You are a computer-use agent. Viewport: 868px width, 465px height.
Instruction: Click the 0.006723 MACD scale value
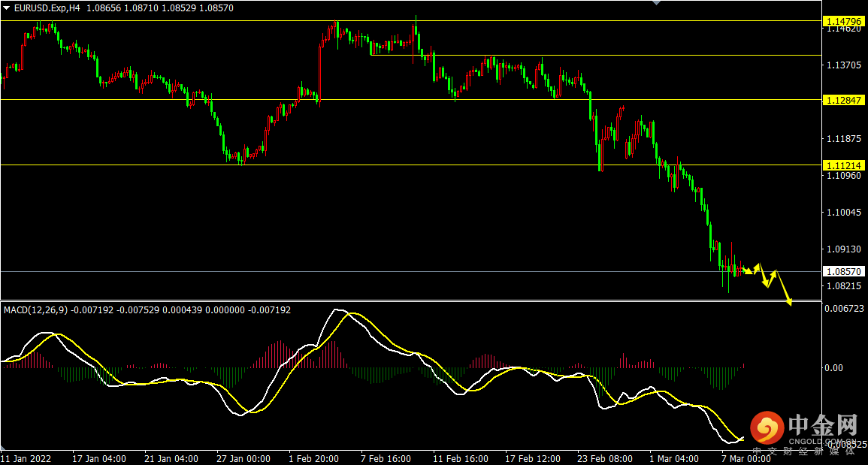pos(843,309)
